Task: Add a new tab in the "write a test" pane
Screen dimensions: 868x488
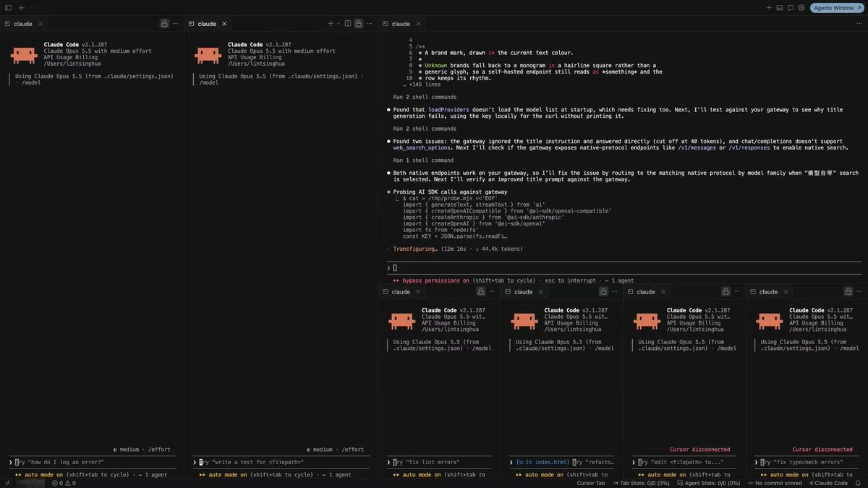Action: coord(330,23)
